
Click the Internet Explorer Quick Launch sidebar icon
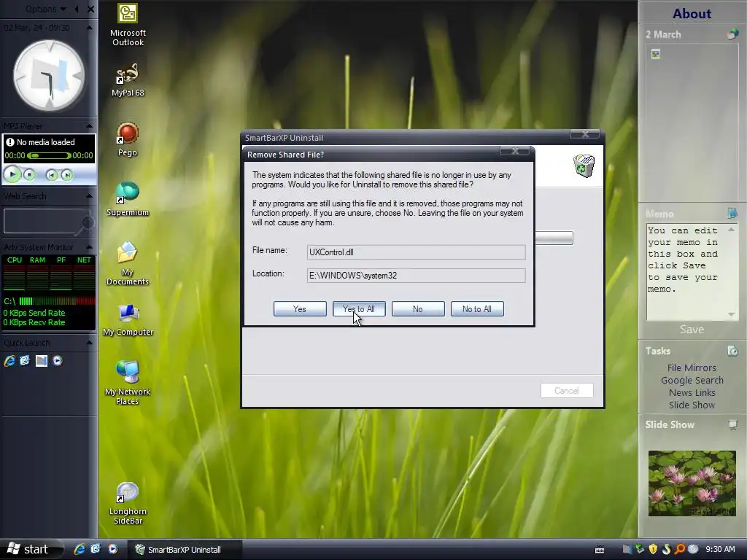click(9, 361)
